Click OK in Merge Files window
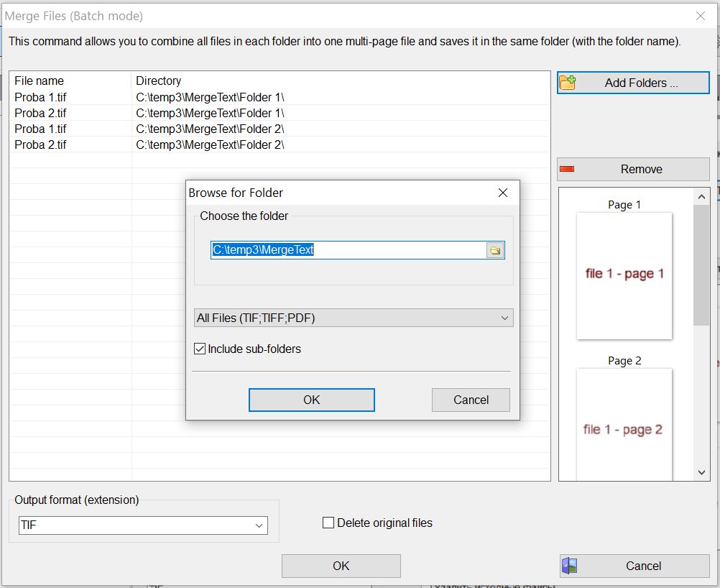The width and height of the screenshot is (720, 588). (x=341, y=566)
